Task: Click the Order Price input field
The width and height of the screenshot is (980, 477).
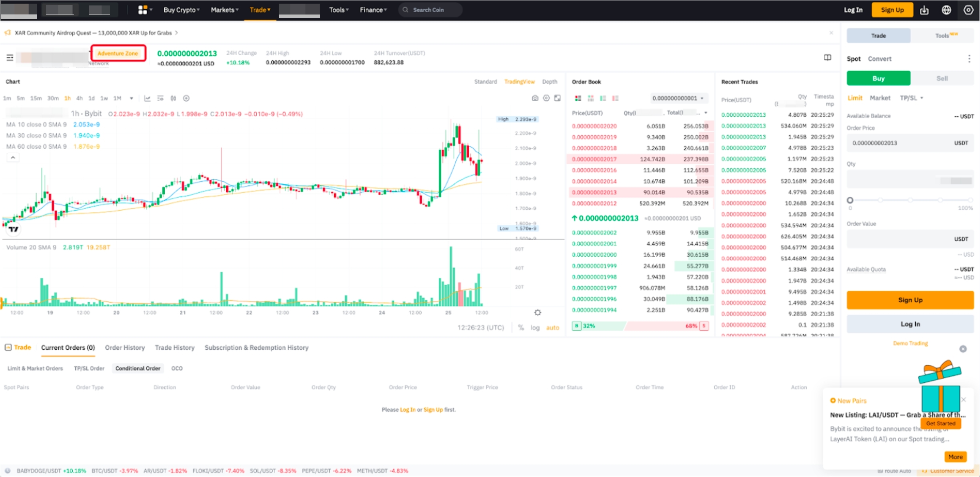Action: [898, 143]
